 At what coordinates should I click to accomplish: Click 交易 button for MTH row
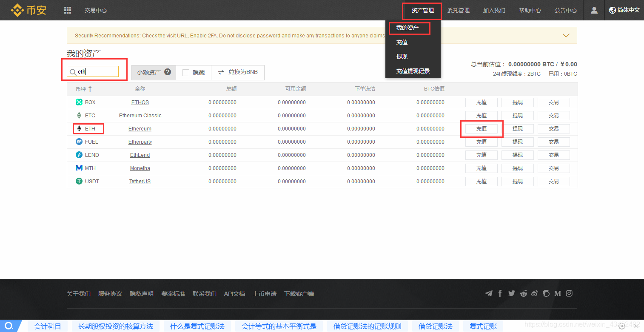[554, 168]
